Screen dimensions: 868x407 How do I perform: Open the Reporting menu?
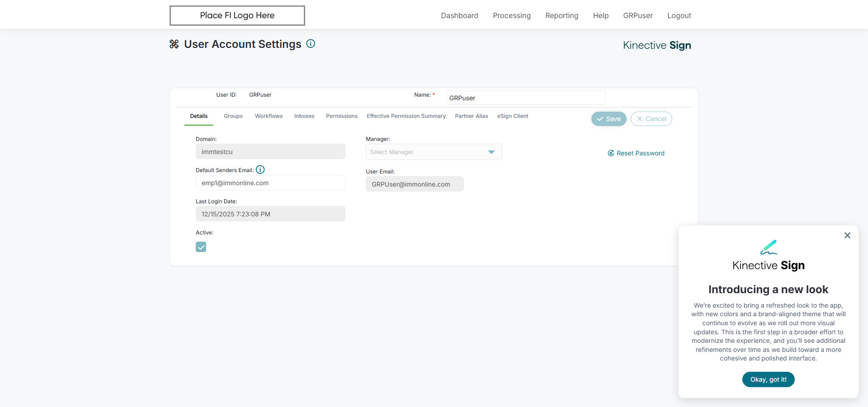(x=562, y=15)
